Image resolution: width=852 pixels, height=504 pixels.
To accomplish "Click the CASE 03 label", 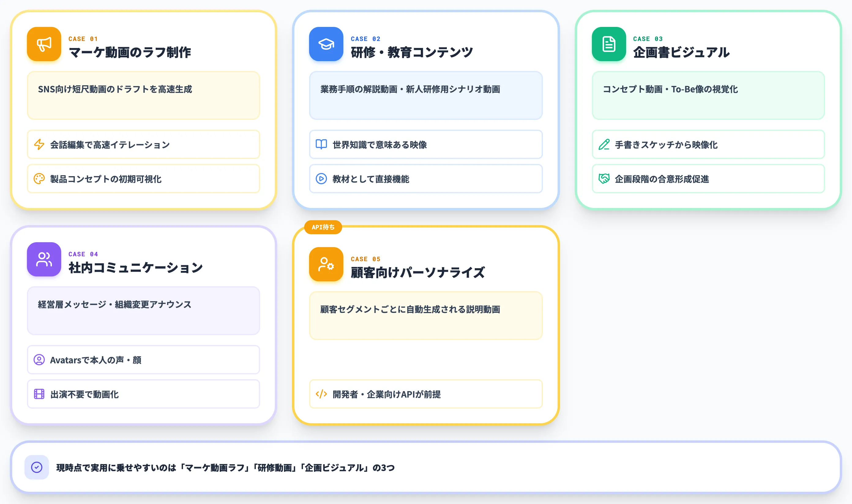I will pos(648,39).
